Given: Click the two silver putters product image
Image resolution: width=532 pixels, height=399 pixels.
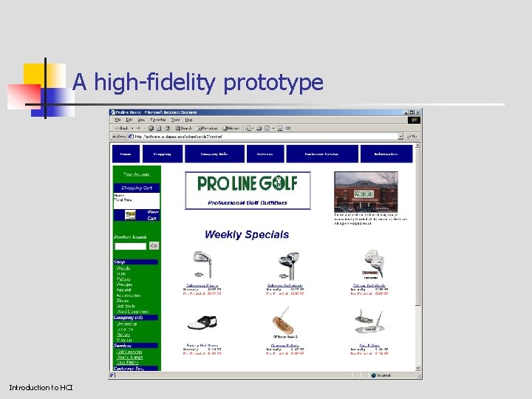Looking at the screenshot, I should pyautogui.click(x=370, y=321).
